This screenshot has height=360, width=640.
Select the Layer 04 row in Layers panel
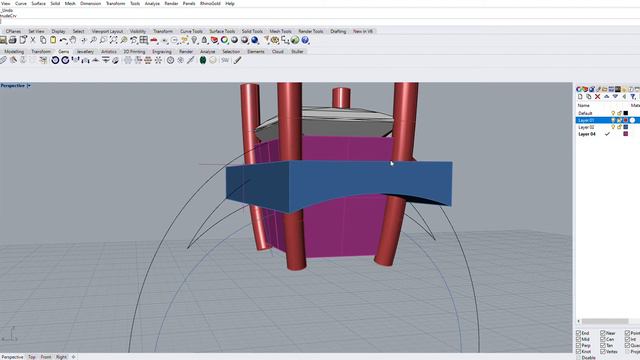click(x=607, y=134)
